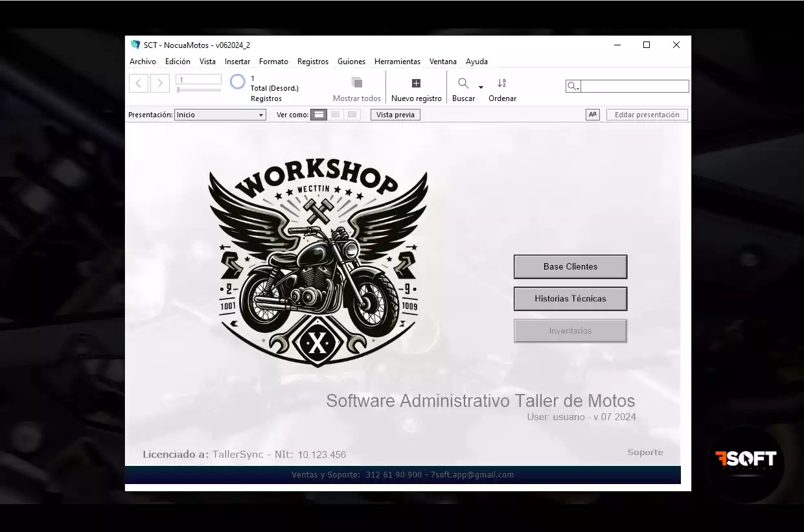
Task: Click the Buscar magnifier icon
Action: pos(463,83)
